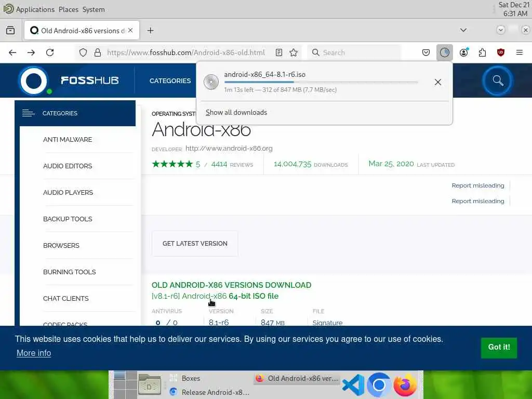Click the date and time clock
532x399 pixels.
pos(514,9)
